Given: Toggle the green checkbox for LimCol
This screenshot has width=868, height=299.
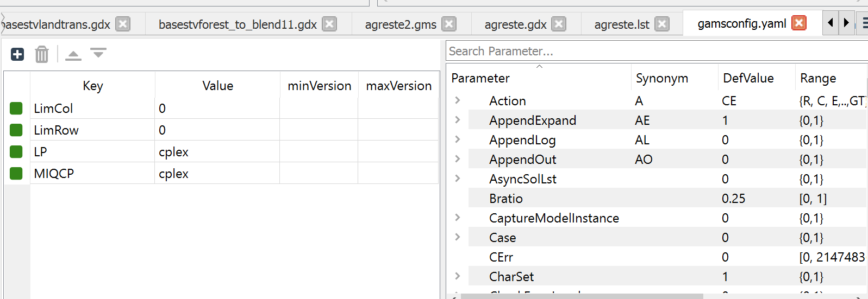Looking at the screenshot, I should (x=16, y=109).
